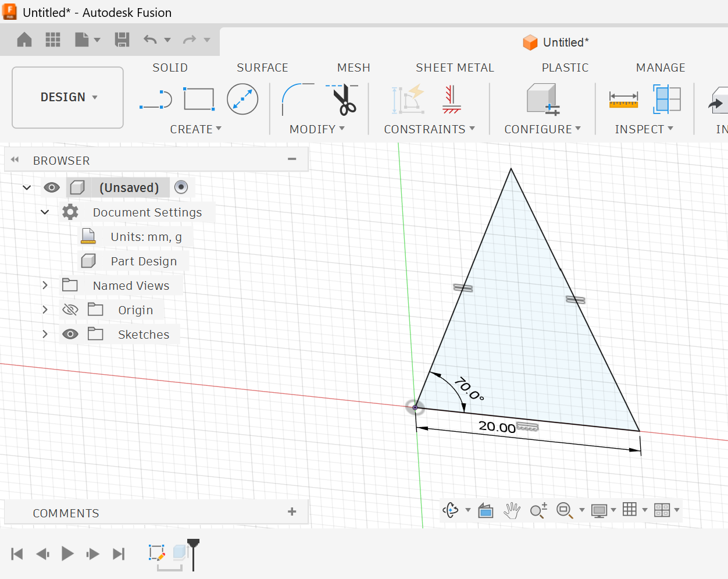Toggle visibility eye of (Unsaved) component
This screenshot has width=728, height=579.
click(x=52, y=187)
